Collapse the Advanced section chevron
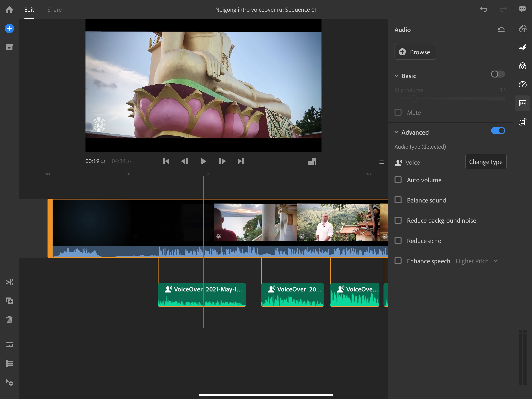This screenshot has height=399, width=532. [396, 132]
